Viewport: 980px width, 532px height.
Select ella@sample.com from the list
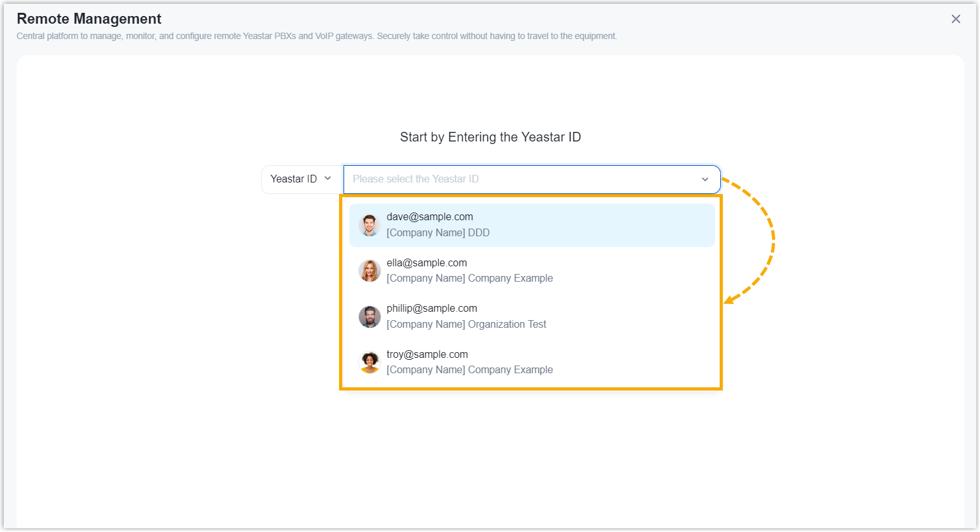click(x=427, y=263)
